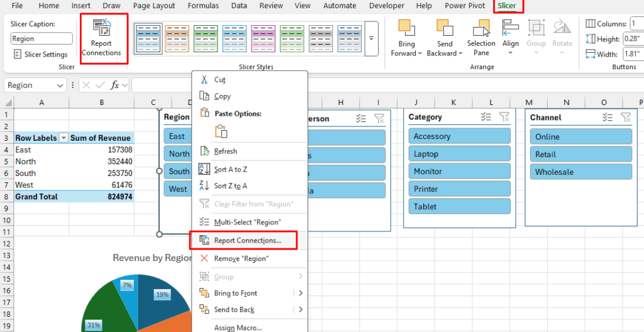Click the Send Backward icon
Image resolution: width=644 pixels, height=332 pixels.
tap(445, 28)
